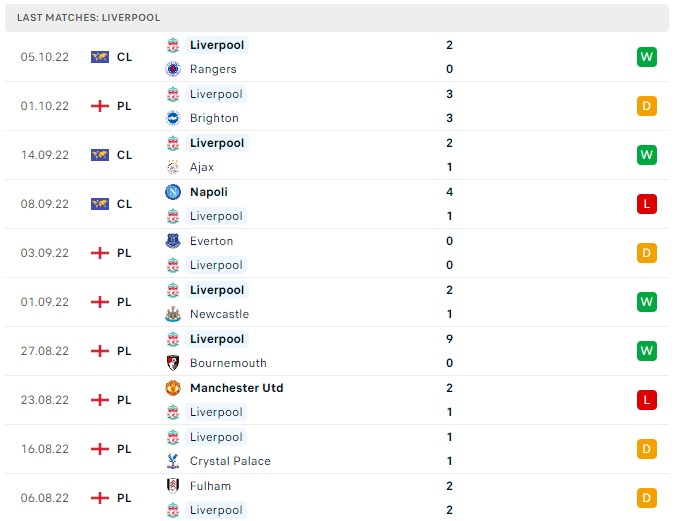The height and width of the screenshot is (521, 679).
Task: Click the Napoli club crest icon
Action: [173, 192]
